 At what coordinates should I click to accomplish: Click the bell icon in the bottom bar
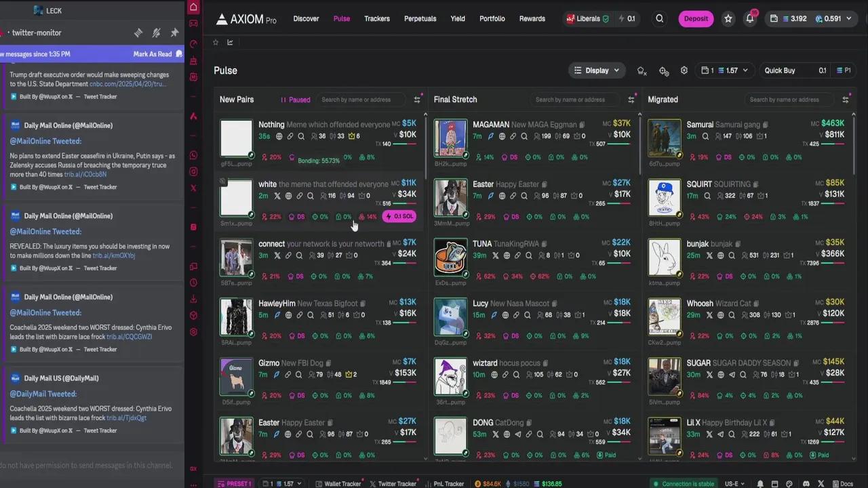[x=760, y=484]
